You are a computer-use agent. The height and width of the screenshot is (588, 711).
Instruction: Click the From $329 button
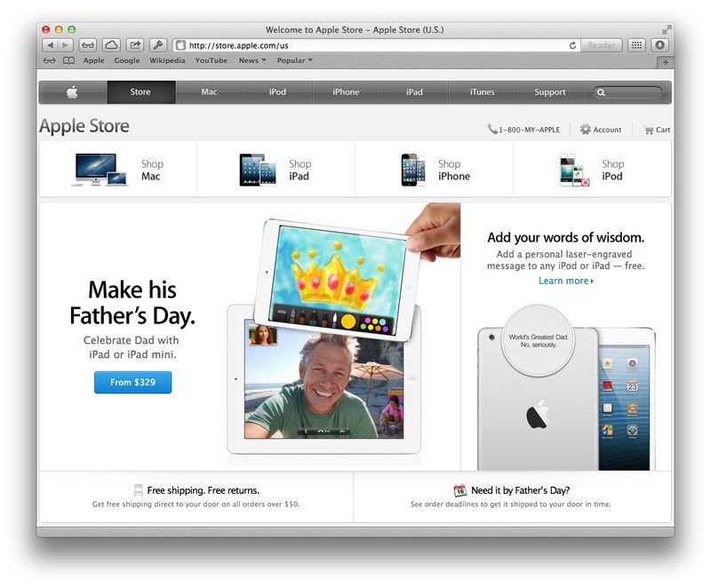[x=132, y=382]
